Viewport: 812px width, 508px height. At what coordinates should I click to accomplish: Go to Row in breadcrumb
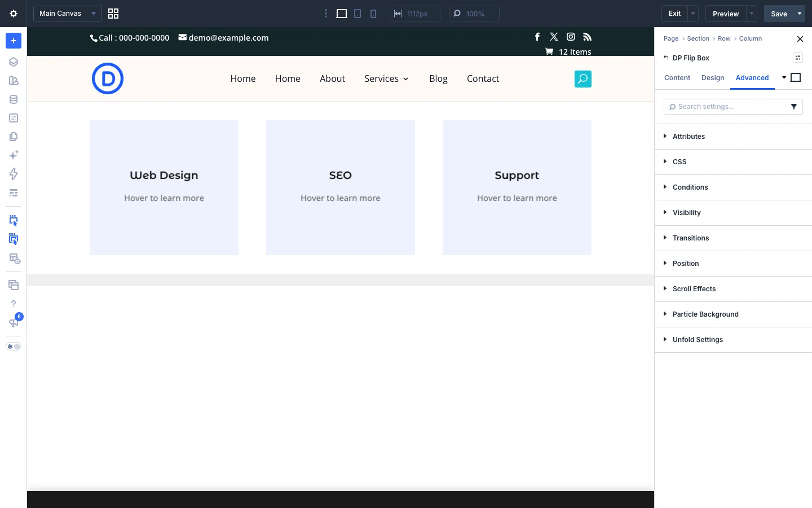pos(724,38)
